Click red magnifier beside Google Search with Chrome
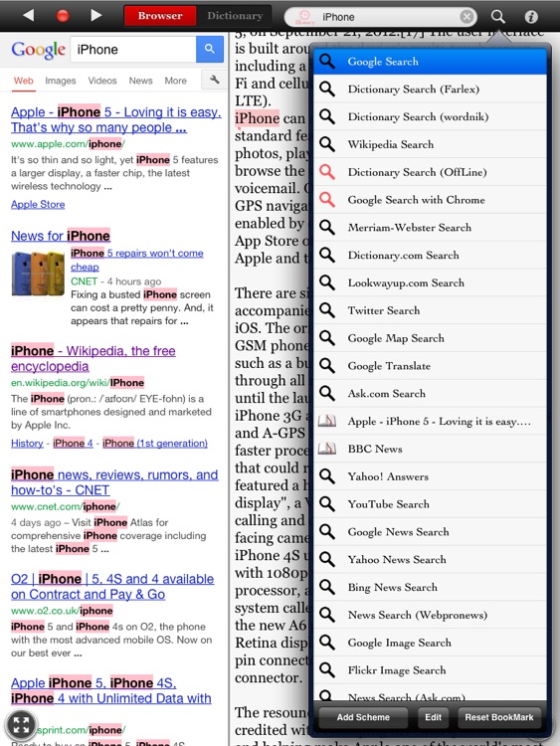This screenshot has width=560, height=746. pos(327,199)
